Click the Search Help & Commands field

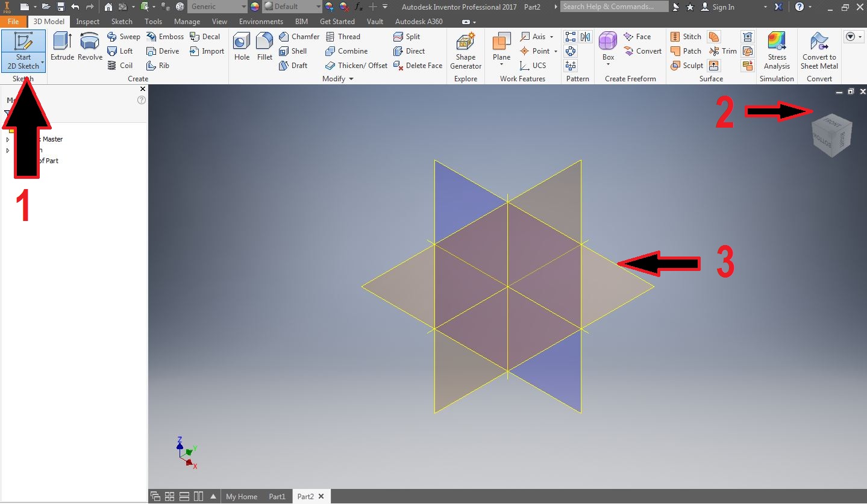click(613, 7)
